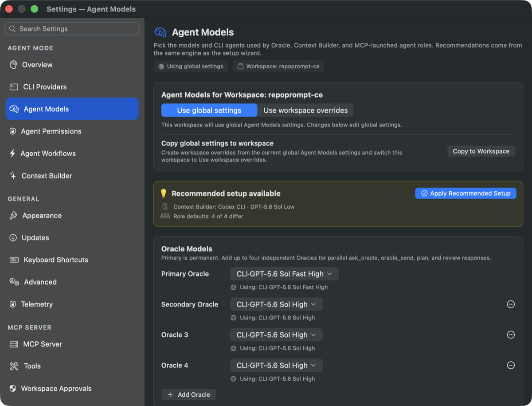This screenshot has width=532, height=406.
Task: Click the document icon beside Context Builder recommendation
Action: 165,207
